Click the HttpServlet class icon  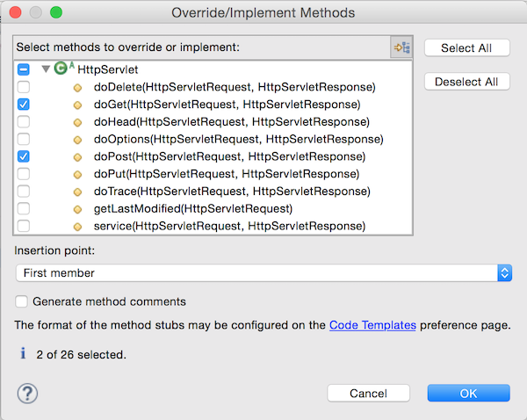click(61, 69)
